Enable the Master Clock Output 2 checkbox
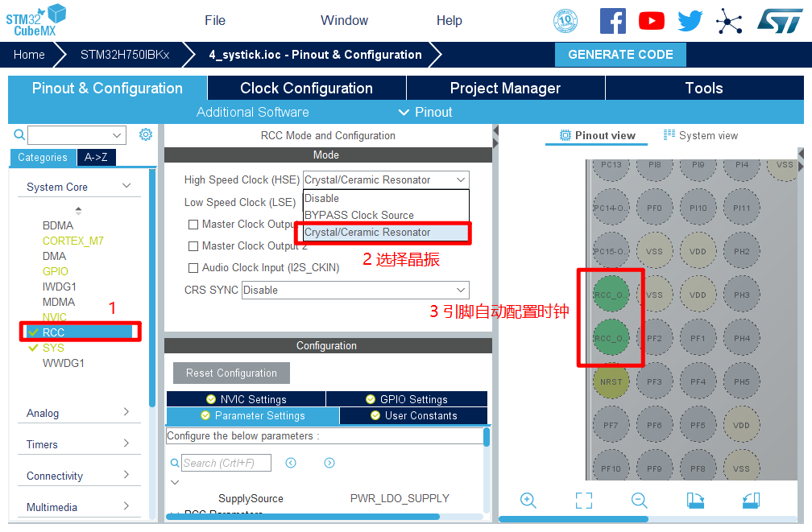The height and width of the screenshot is (532, 812). (x=193, y=246)
